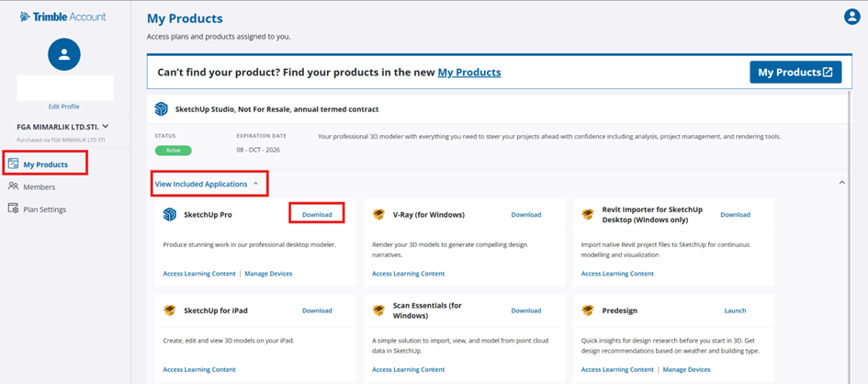Launch the Predesign application

735,311
